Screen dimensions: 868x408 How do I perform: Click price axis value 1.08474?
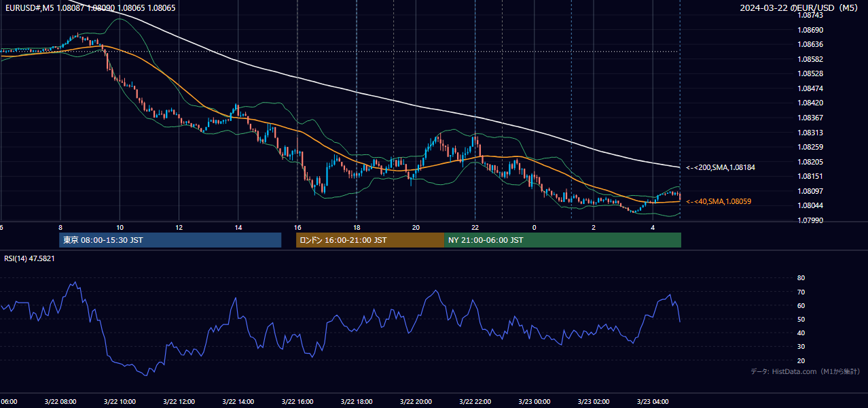click(x=809, y=88)
